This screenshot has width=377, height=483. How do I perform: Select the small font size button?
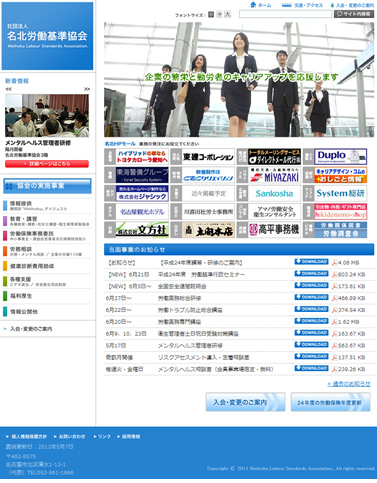211,14
